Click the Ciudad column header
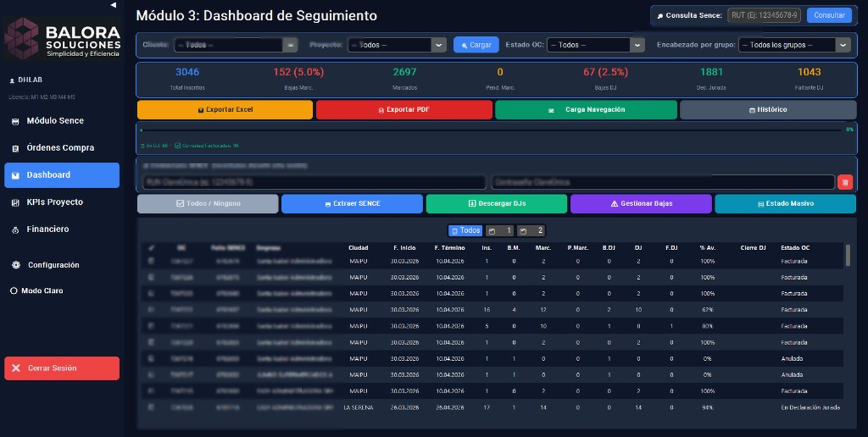 click(x=358, y=248)
